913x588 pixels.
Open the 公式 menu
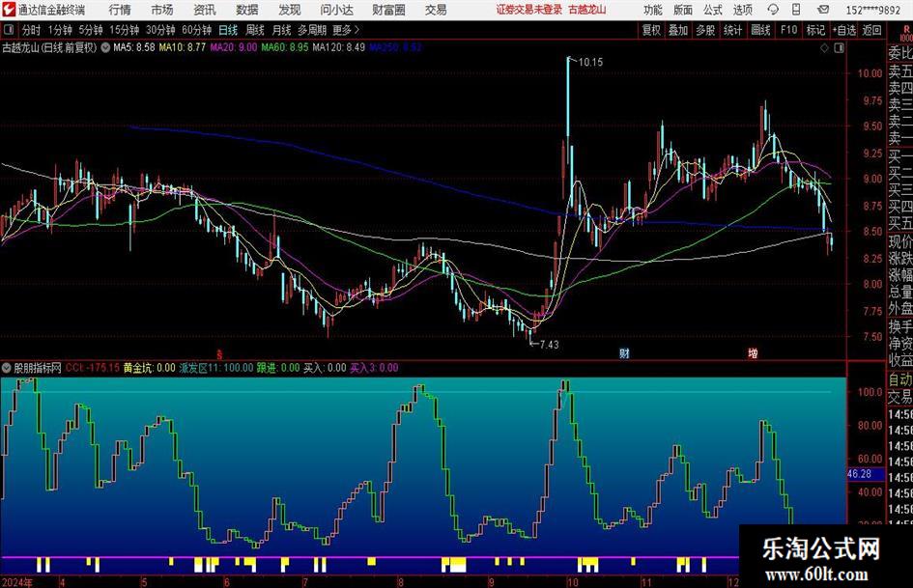click(713, 10)
